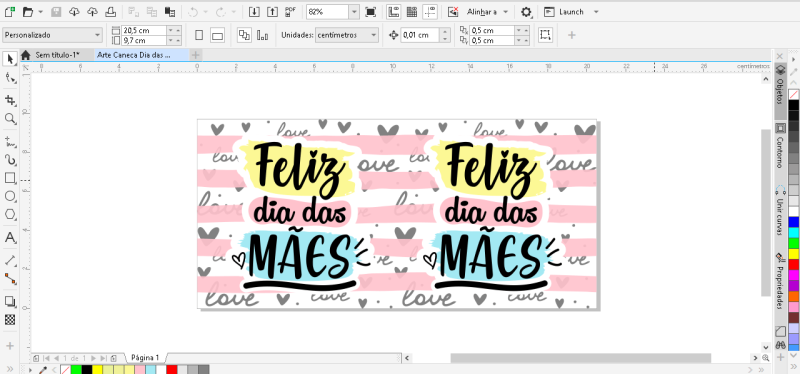Viewport: 800px width, 374px height.
Task: Create a new document with the New icon
Action: click(10, 11)
